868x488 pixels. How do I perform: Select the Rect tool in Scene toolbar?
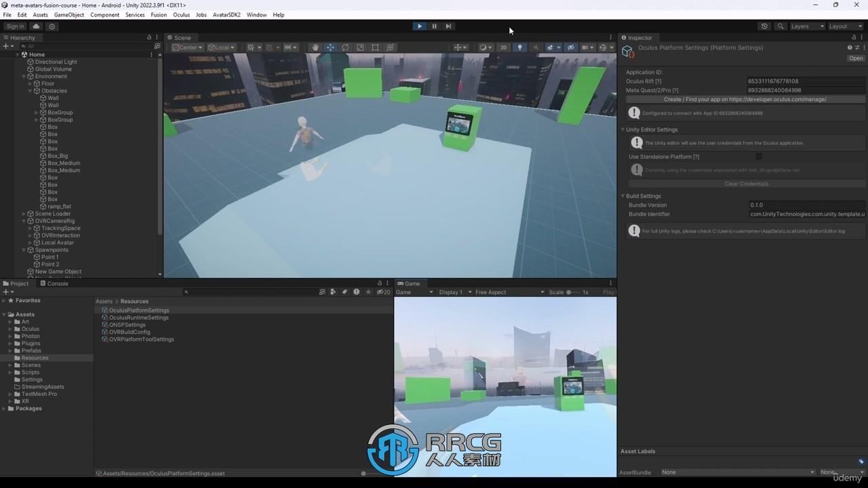click(375, 47)
